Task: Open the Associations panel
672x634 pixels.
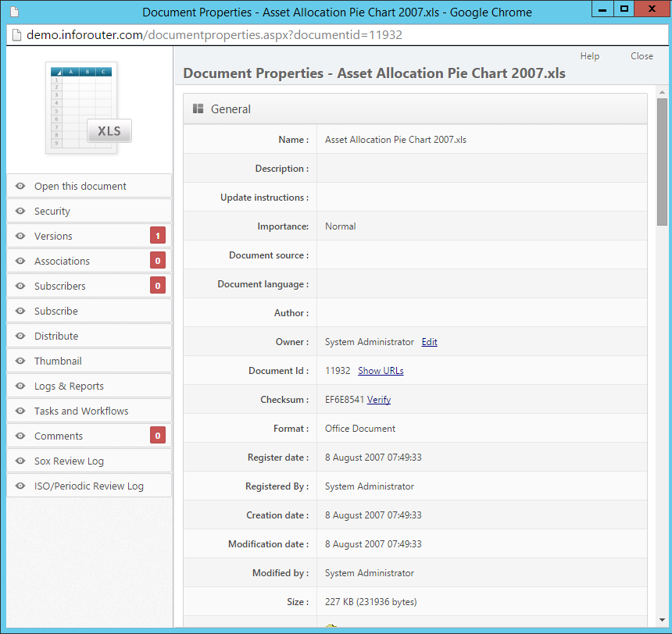Action: tap(63, 261)
